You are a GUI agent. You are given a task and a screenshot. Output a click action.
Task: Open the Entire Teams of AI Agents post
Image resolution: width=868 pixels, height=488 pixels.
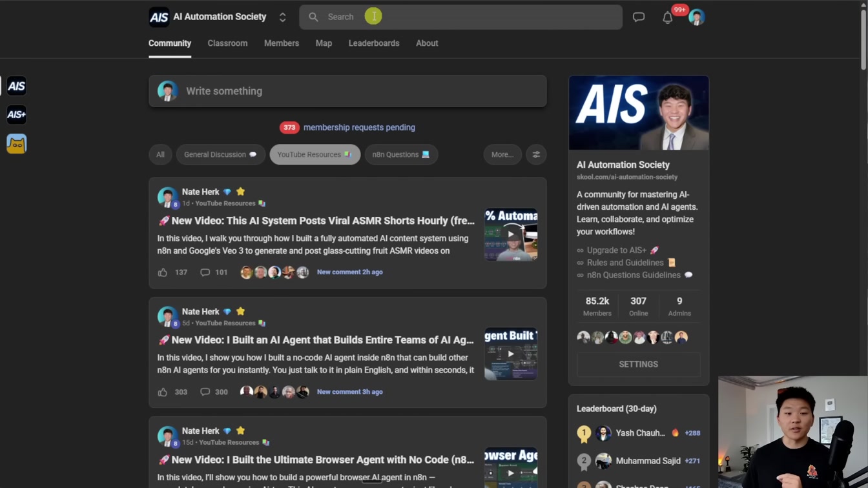click(x=316, y=340)
